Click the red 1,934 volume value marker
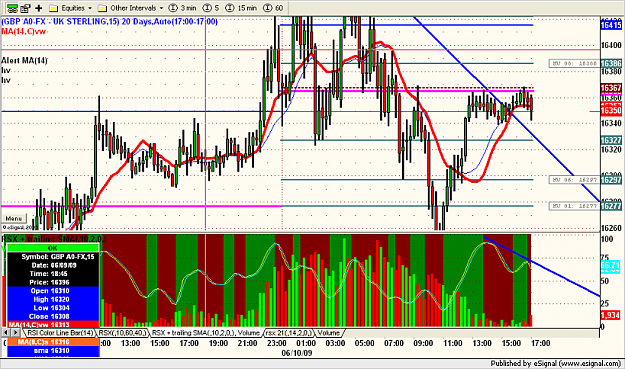Viewport: 625px width, 369px height. pos(610,315)
